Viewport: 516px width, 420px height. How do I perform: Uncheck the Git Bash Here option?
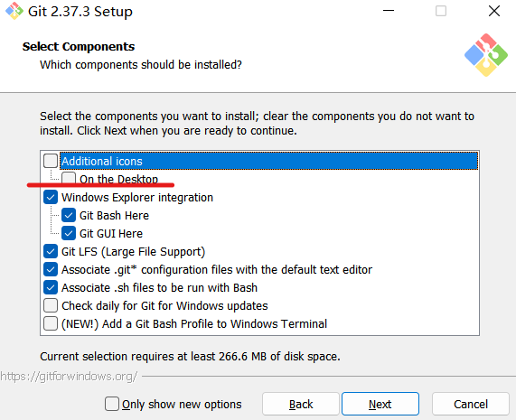pyautogui.click(x=69, y=215)
